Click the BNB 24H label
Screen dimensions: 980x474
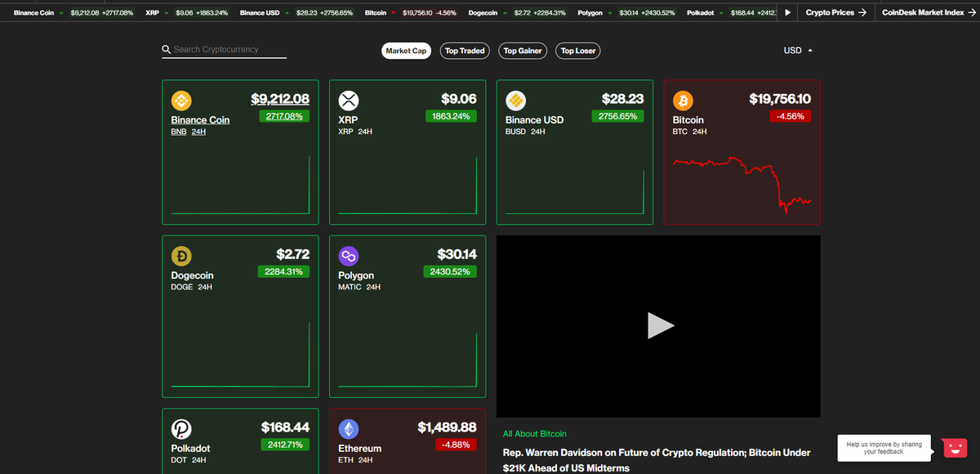[x=189, y=132]
